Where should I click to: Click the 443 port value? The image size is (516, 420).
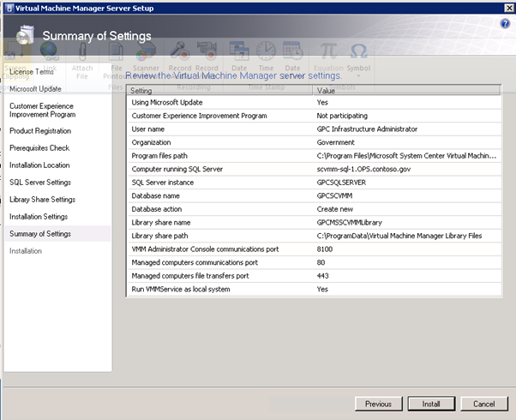pyautogui.click(x=322, y=276)
